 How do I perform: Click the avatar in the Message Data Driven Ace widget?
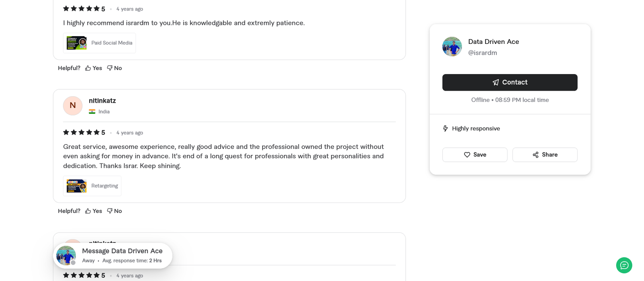click(66, 255)
